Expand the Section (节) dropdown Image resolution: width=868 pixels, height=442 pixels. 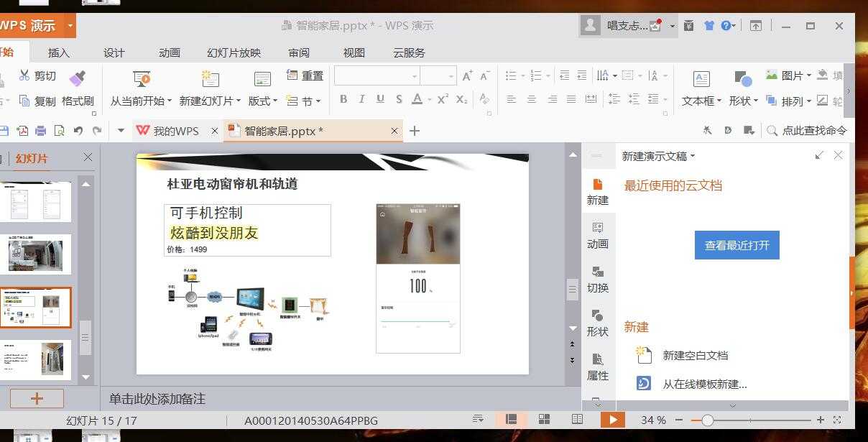pos(303,101)
